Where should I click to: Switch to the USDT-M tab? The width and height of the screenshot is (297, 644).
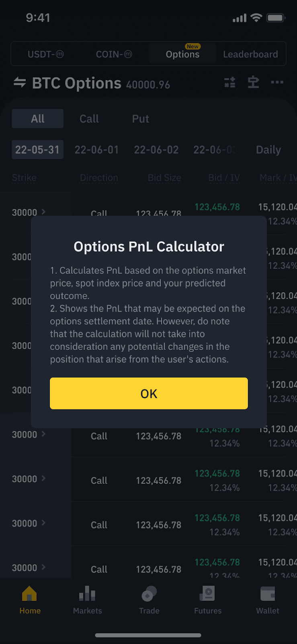click(x=46, y=54)
